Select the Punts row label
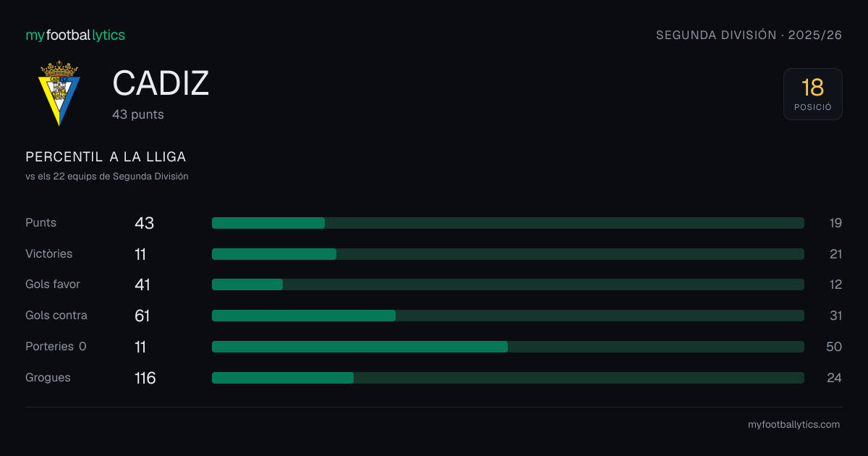 [x=41, y=223]
